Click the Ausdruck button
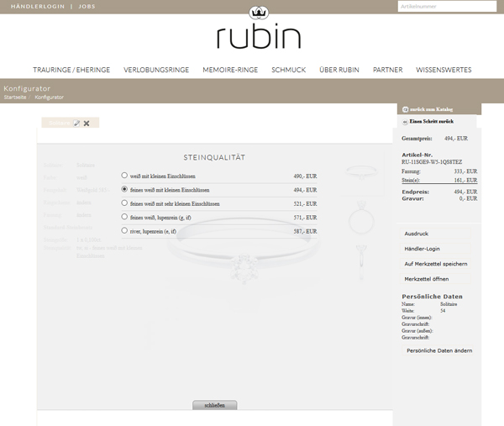 435,234
